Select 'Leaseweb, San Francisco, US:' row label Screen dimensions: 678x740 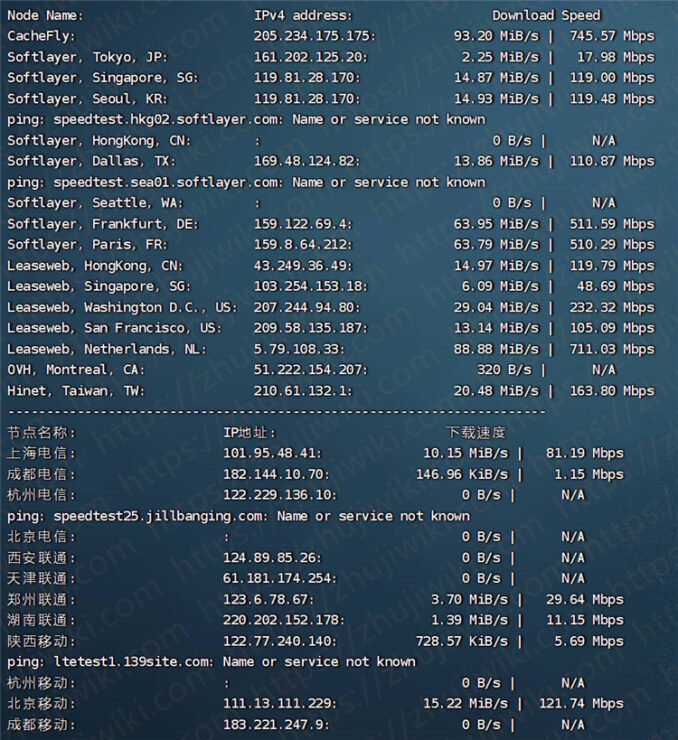pos(115,328)
